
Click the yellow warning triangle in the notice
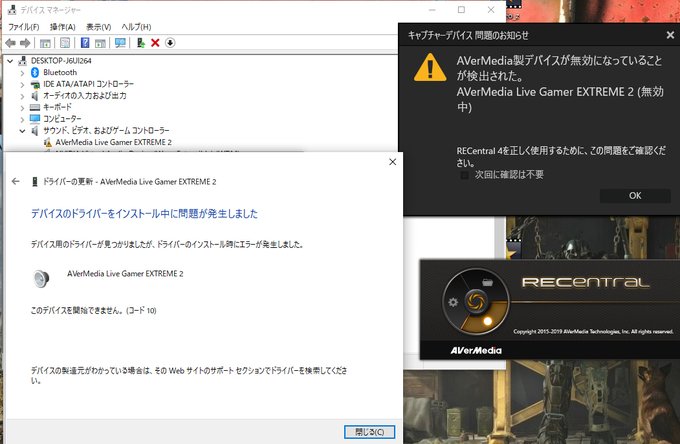click(430, 68)
